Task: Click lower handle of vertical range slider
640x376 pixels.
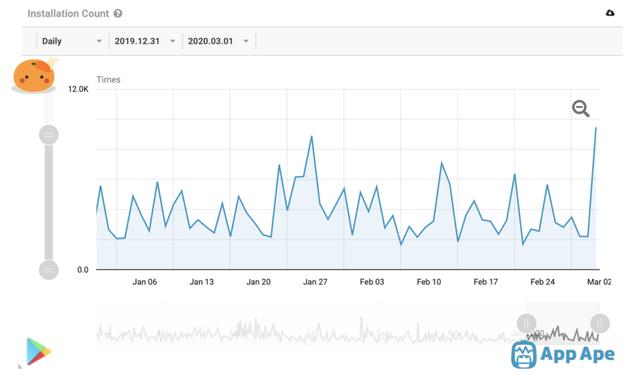Action: 49,270
